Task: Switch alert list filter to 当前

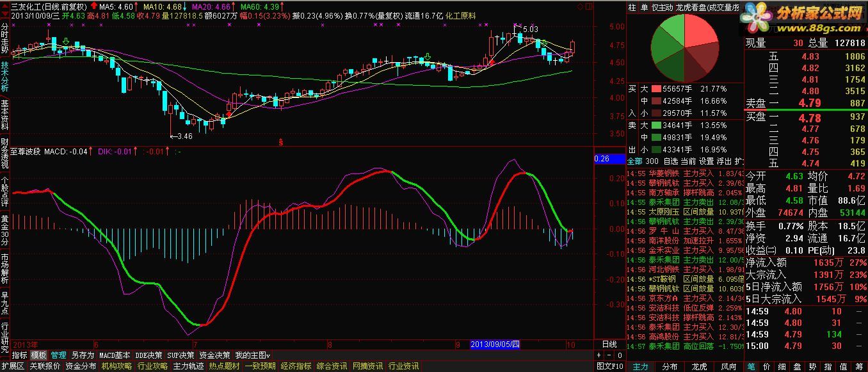Action: coord(688,161)
